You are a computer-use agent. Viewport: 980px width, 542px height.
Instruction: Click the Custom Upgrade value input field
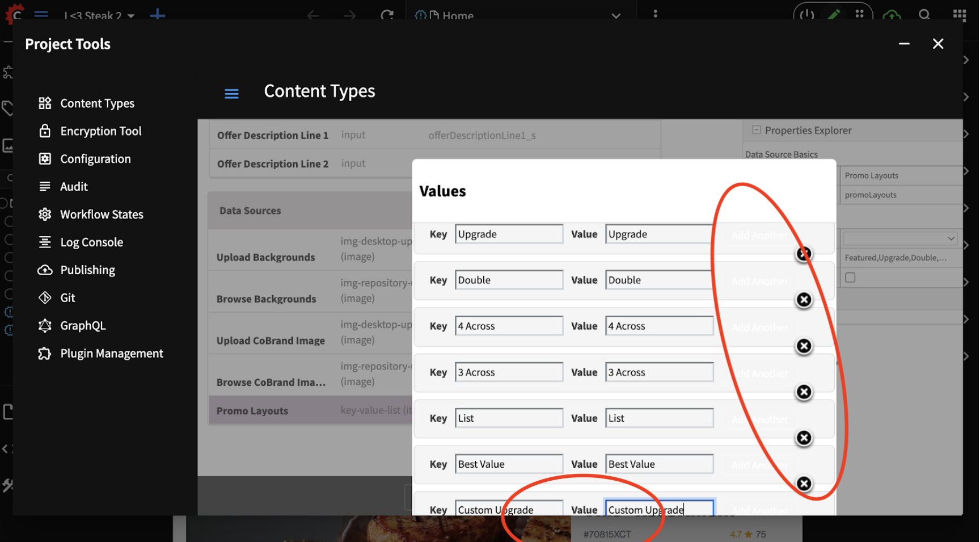pos(658,509)
